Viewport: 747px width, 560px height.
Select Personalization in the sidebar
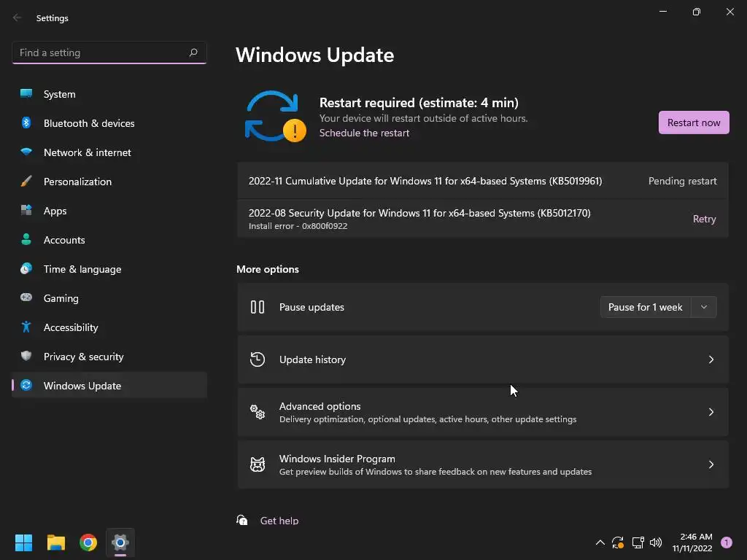[x=109, y=182]
